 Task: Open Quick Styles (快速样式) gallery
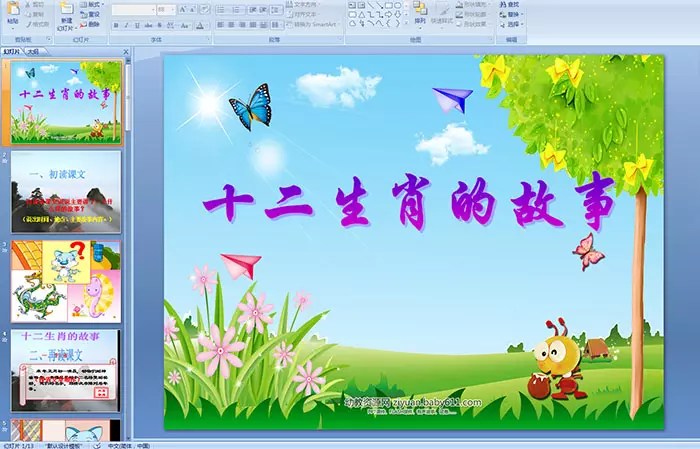pos(442,15)
